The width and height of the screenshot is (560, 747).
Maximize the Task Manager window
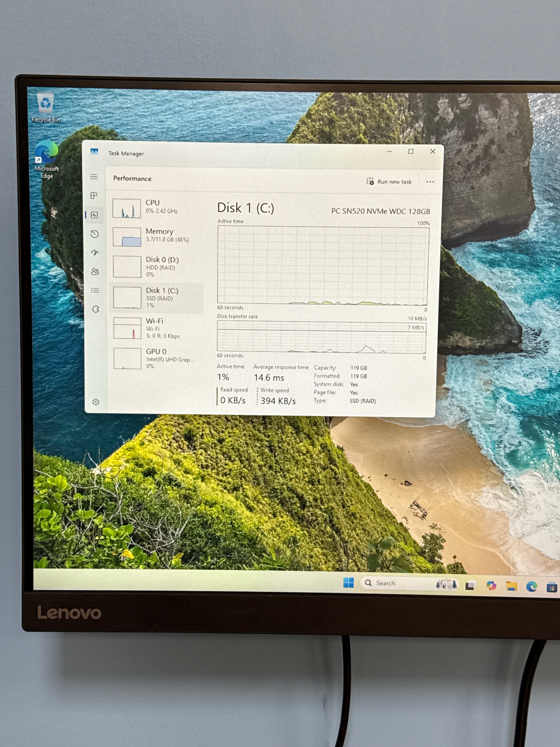[x=411, y=151]
